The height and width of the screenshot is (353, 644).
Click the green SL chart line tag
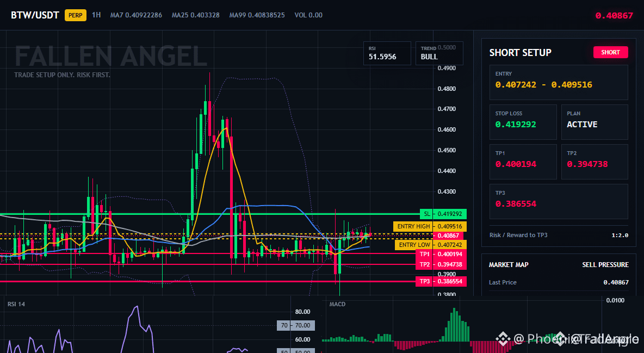[x=443, y=214]
